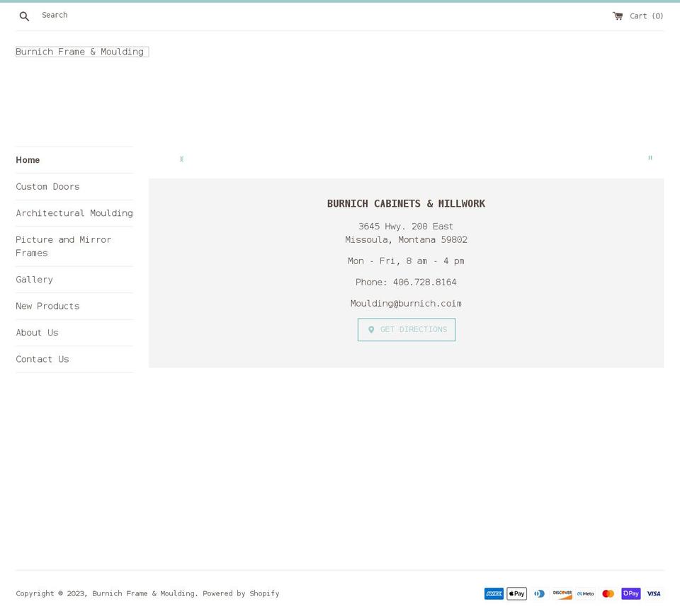The width and height of the screenshot is (680, 616).
Task: Click the Discover payment icon
Action: [562, 594]
